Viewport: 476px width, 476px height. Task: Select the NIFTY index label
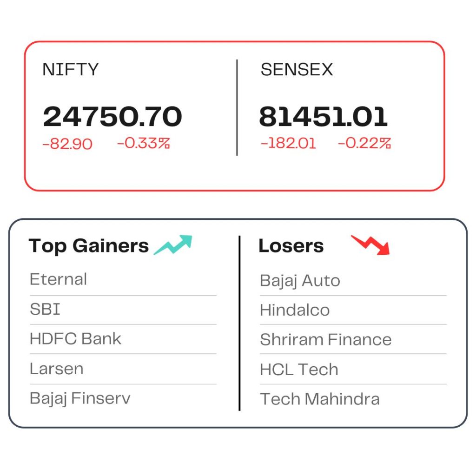click(x=71, y=69)
